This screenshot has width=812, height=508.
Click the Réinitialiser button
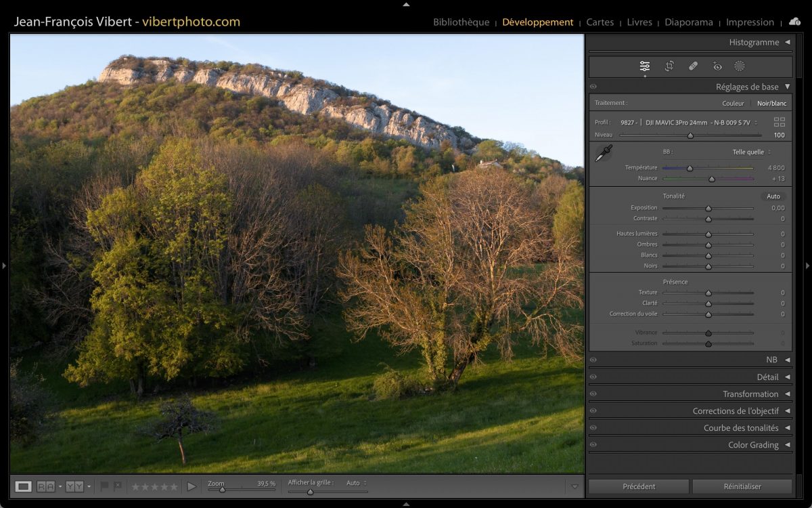coord(742,486)
